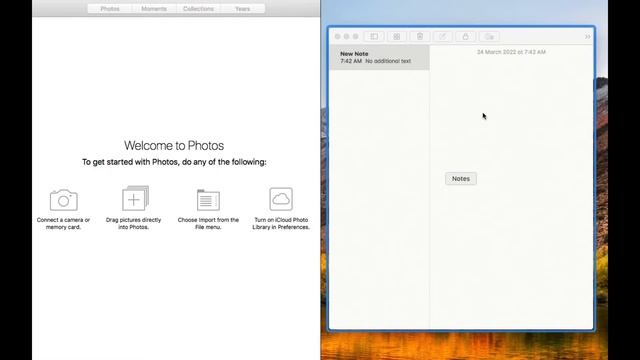Image resolution: width=640 pixels, height=360 pixels.
Task: Click the 'Notes' label in the note area
Action: click(461, 178)
